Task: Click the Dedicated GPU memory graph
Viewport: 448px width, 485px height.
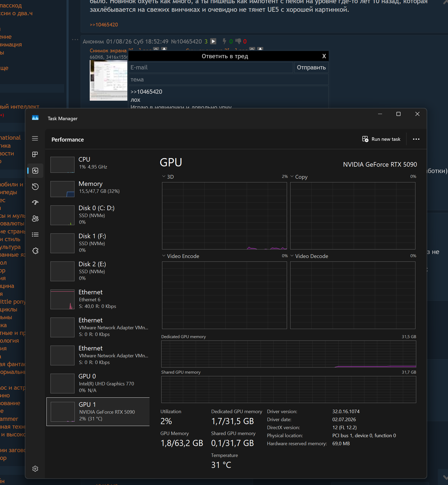Action: click(x=289, y=354)
